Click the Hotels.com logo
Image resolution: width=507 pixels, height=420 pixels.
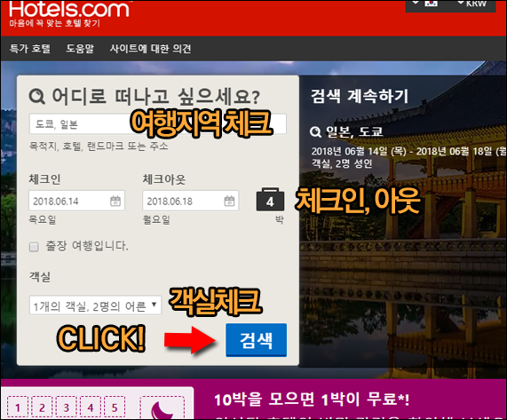(69, 9)
